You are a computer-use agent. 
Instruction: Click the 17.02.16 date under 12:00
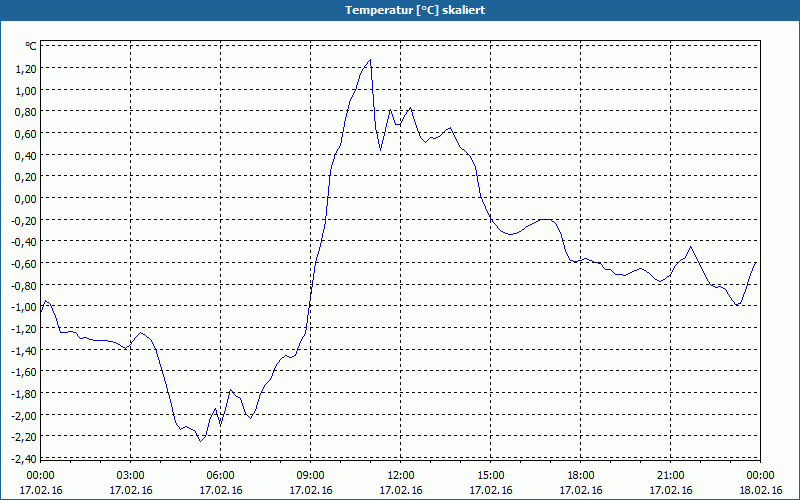point(401,490)
